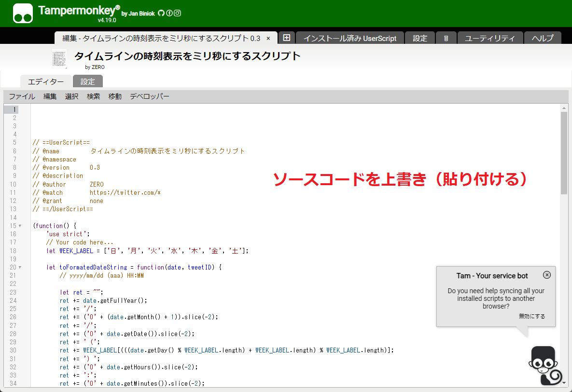The width and height of the screenshot is (572, 392).
Task: Click the script's icon beside its title
Action: (59, 58)
